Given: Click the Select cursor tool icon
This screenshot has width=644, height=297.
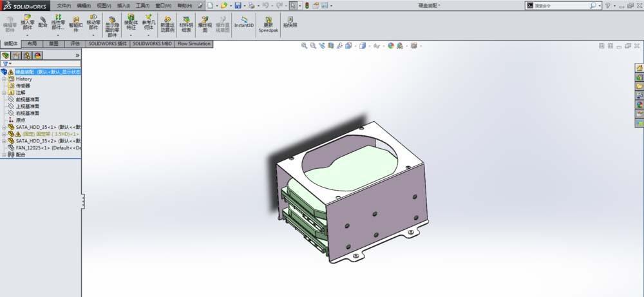Looking at the screenshot, I should (x=293, y=5).
